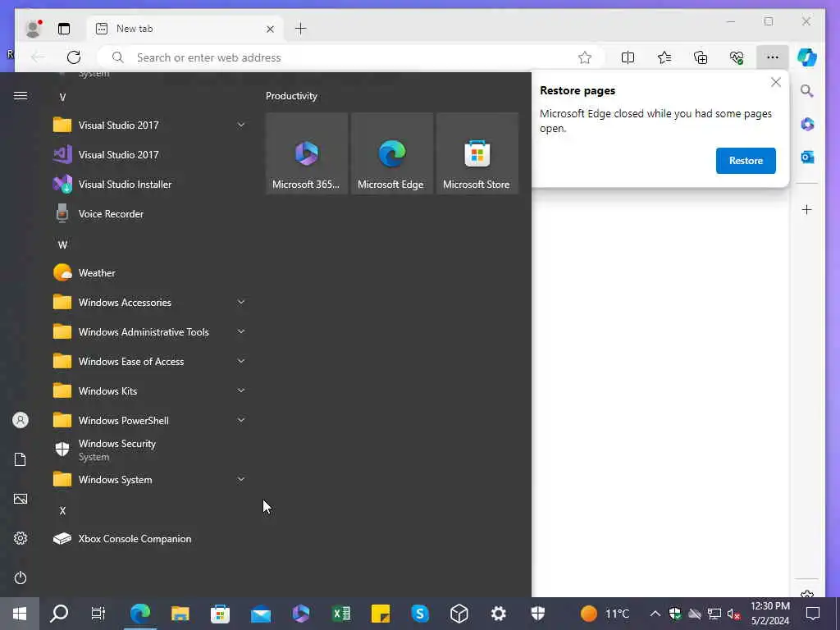
Task: Click Restore to reopen closed pages
Action: pos(746,161)
